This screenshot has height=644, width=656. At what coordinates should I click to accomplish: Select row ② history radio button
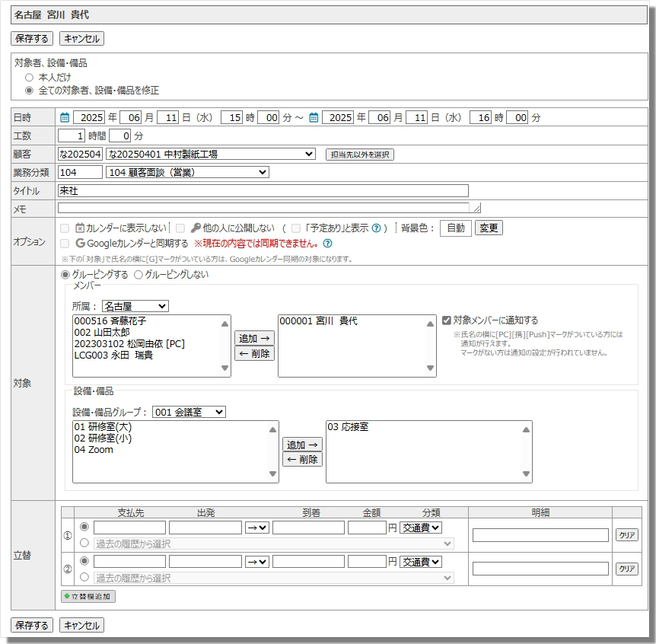pyautogui.click(x=84, y=576)
